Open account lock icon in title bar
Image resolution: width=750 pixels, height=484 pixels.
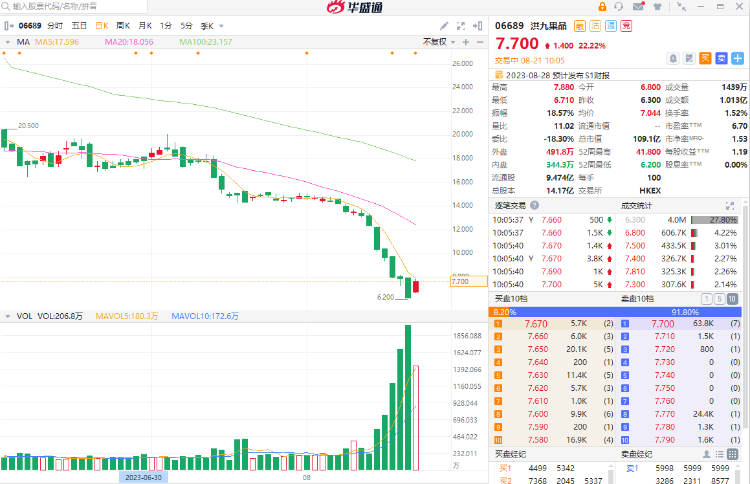click(x=602, y=7)
